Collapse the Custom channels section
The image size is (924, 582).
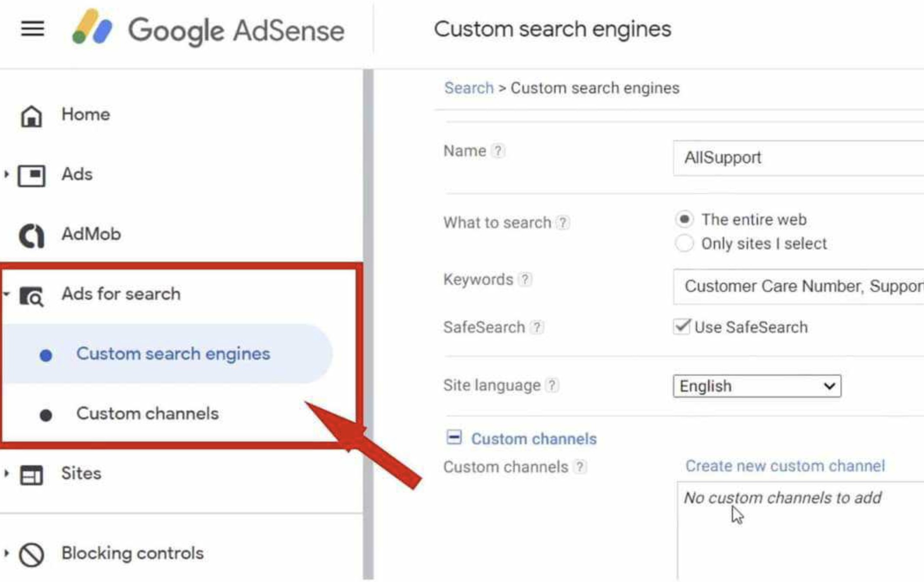454,437
